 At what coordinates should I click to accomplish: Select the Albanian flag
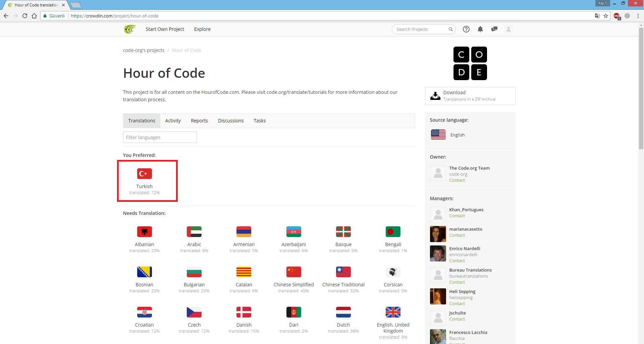pyautogui.click(x=145, y=232)
